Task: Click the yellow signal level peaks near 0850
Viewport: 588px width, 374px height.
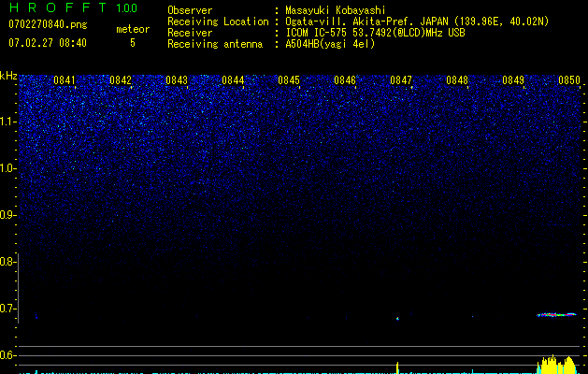Action: click(557, 365)
